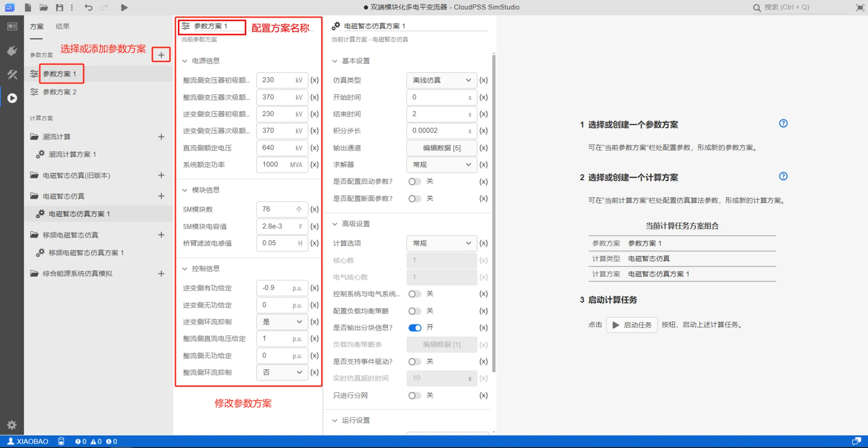Image resolution: width=868 pixels, height=448 pixels.
Task: Open the implementation tools tab in sidebar
Action: (x=12, y=74)
